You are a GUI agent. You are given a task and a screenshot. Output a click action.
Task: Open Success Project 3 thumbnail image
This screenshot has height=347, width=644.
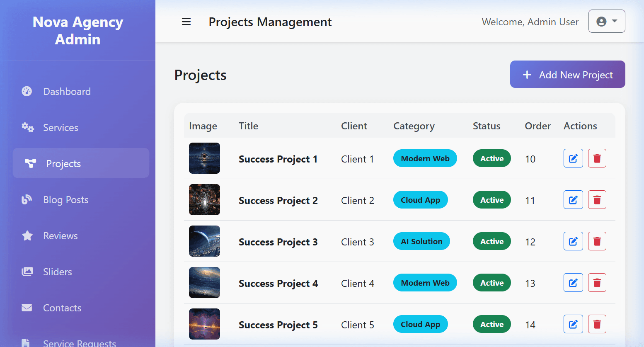click(204, 241)
